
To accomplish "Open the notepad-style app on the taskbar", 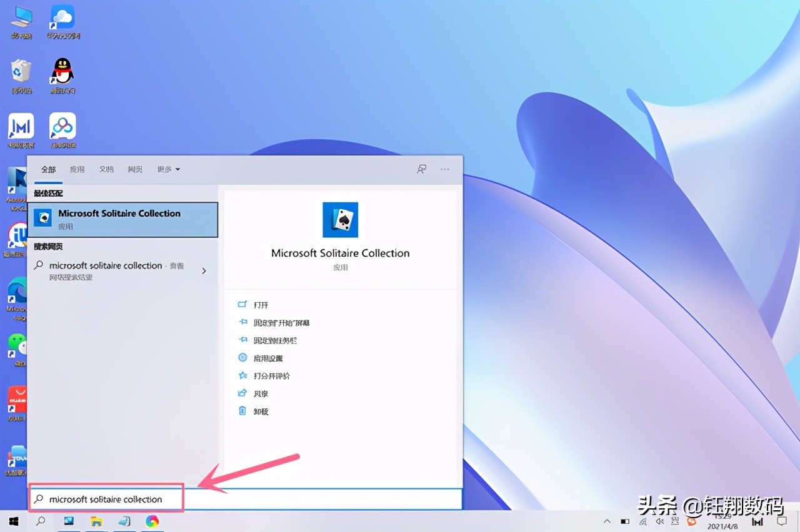I will [124, 521].
